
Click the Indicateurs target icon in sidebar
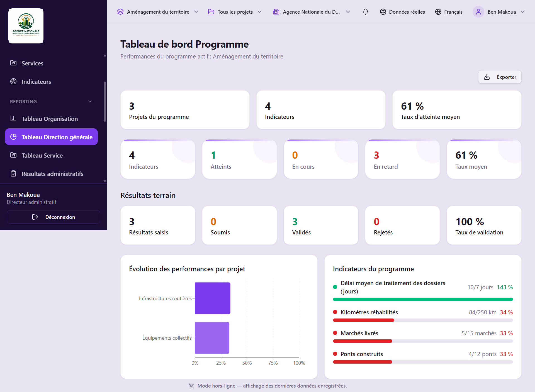[x=13, y=82]
